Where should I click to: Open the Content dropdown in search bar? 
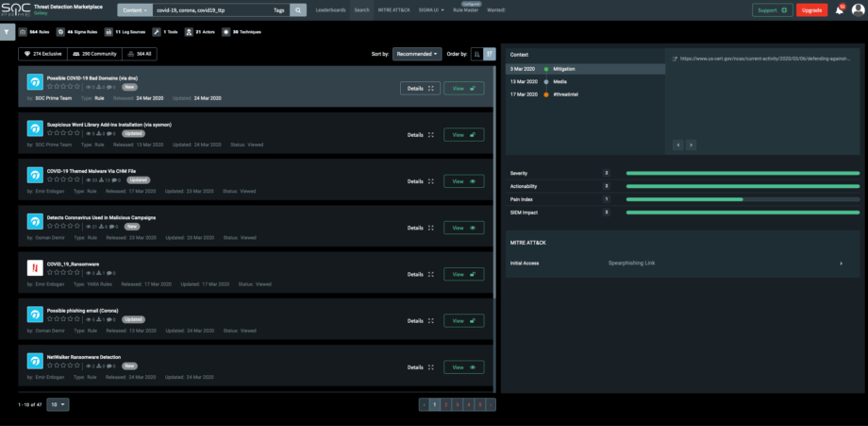click(134, 10)
